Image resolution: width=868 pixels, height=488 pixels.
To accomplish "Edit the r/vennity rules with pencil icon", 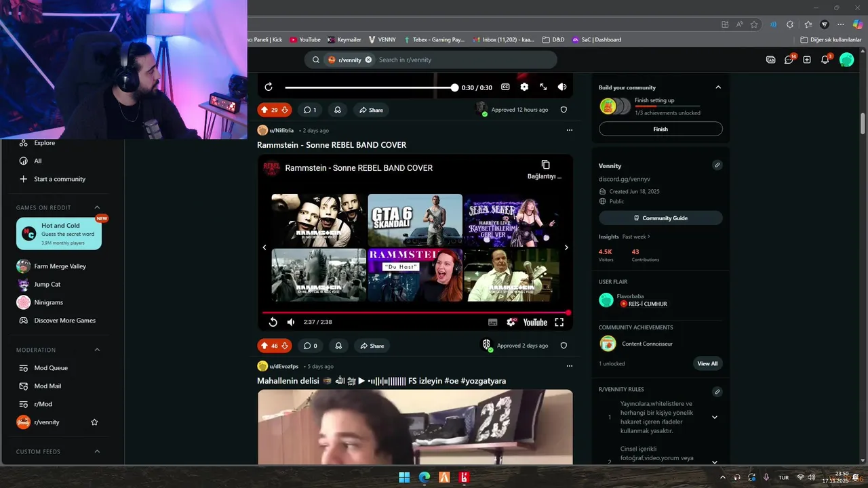I will pyautogui.click(x=717, y=392).
